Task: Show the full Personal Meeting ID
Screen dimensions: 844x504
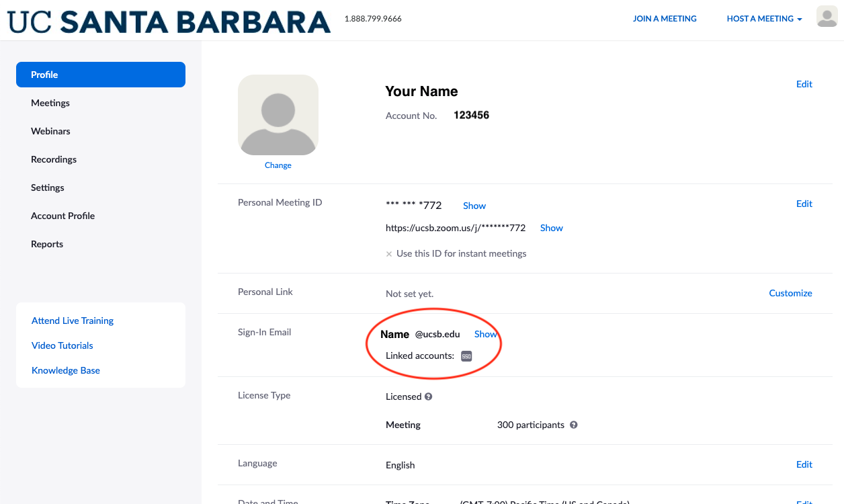Action: coord(474,206)
